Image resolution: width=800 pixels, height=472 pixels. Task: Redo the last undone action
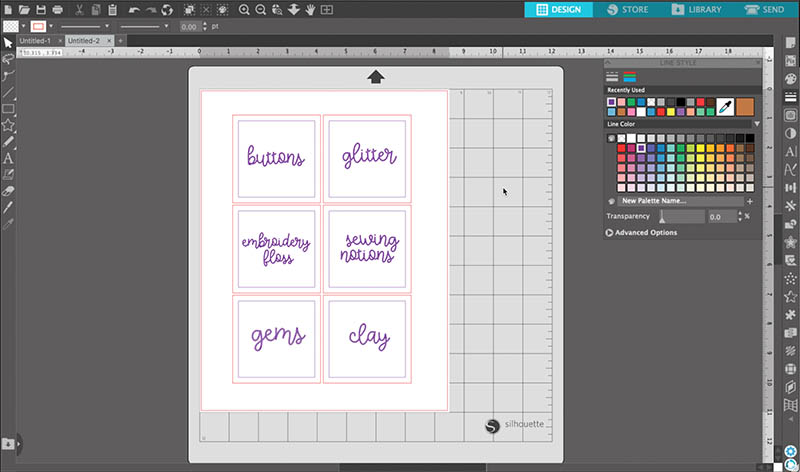(151, 10)
